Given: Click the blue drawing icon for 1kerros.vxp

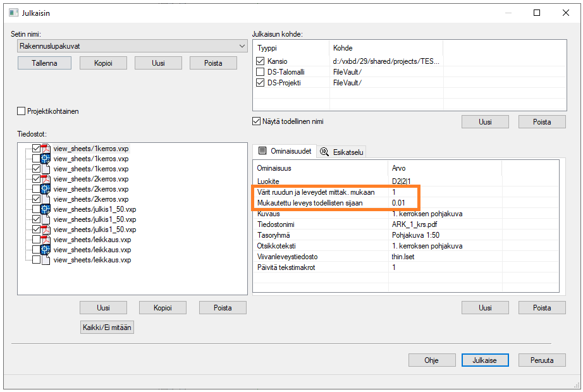Looking at the screenshot, I should pyautogui.click(x=46, y=159).
